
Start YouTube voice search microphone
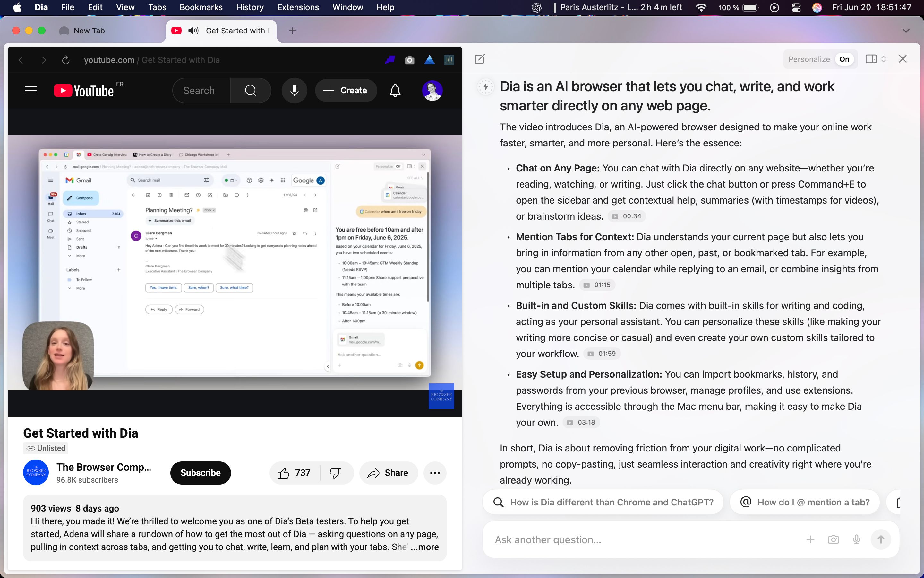[294, 91]
